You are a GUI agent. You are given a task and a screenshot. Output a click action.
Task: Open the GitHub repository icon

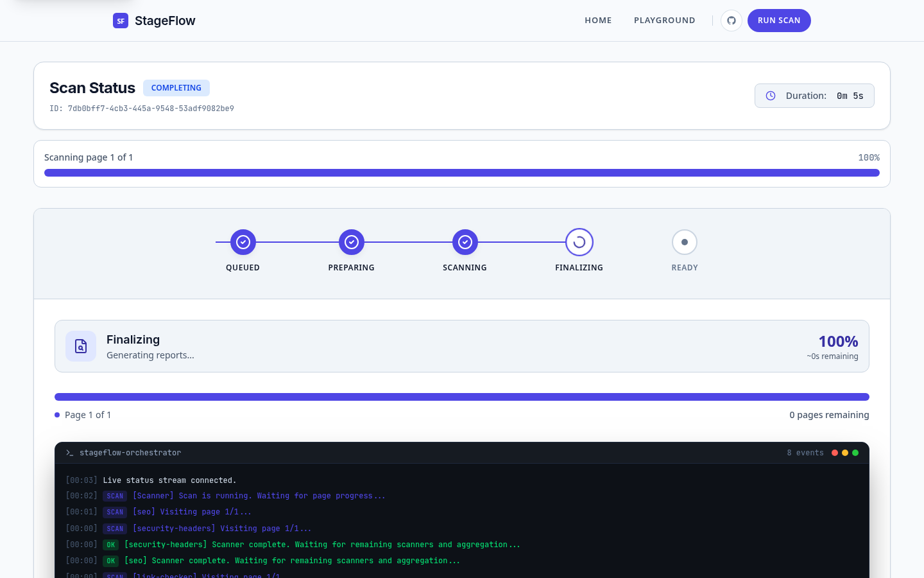tap(732, 20)
